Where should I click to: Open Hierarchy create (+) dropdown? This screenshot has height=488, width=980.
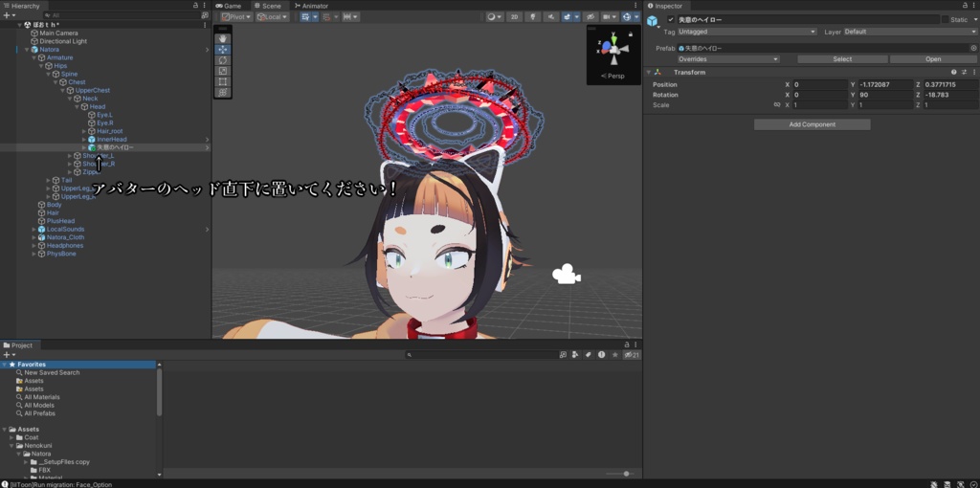click(x=10, y=15)
